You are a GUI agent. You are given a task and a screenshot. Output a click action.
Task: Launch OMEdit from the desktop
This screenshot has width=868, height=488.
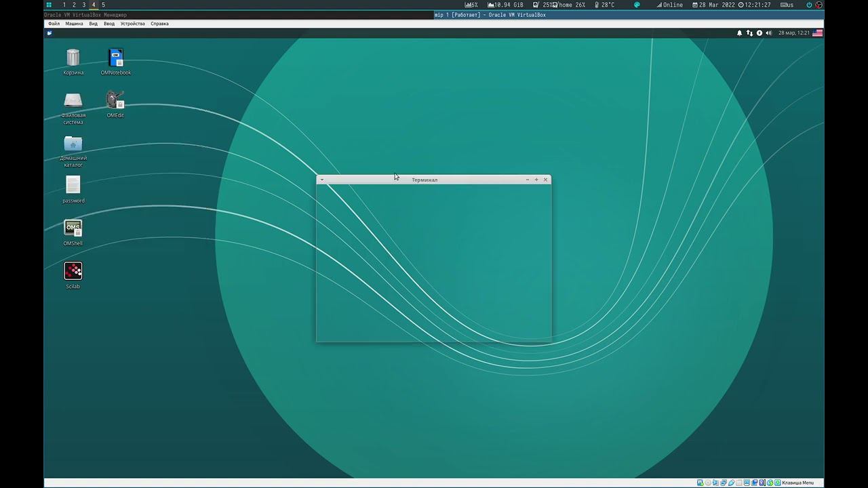[x=115, y=100]
